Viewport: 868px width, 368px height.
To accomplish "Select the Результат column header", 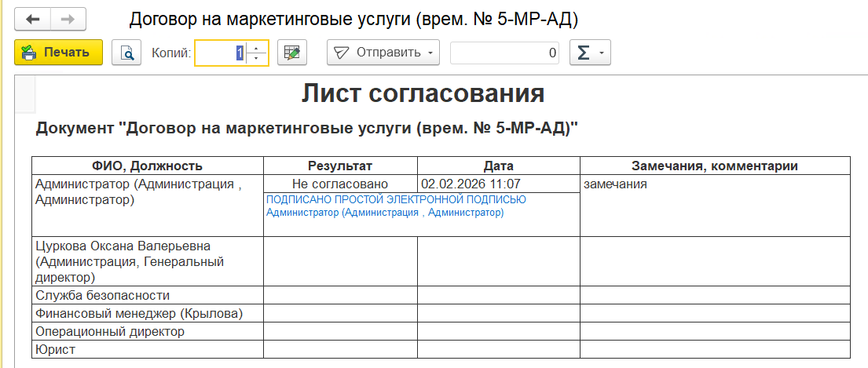I will pyautogui.click(x=340, y=166).
